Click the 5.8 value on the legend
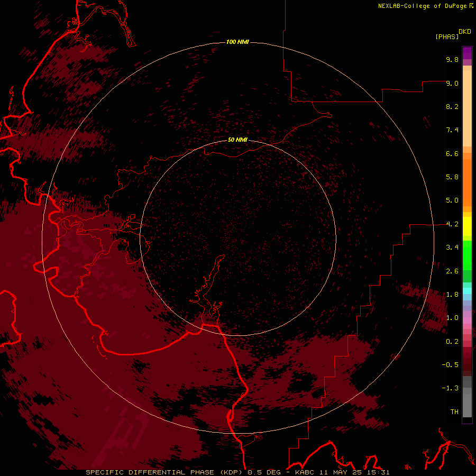Image resolution: width=476 pixels, height=476 pixels. pyautogui.click(x=452, y=177)
